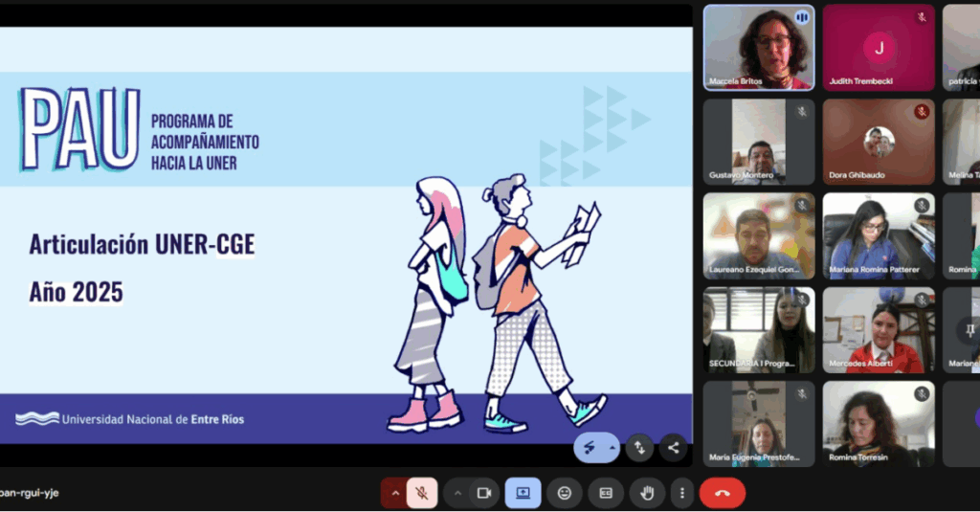The width and height of the screenshot is (980, 512).
Task: Click the 'Romina Torresin' name label
Action: click(x=858, y=457)
